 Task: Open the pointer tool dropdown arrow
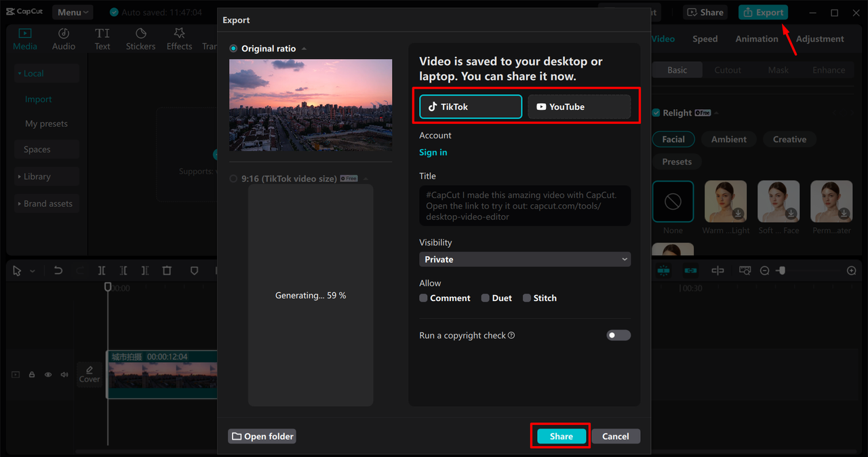coord(32,271)
